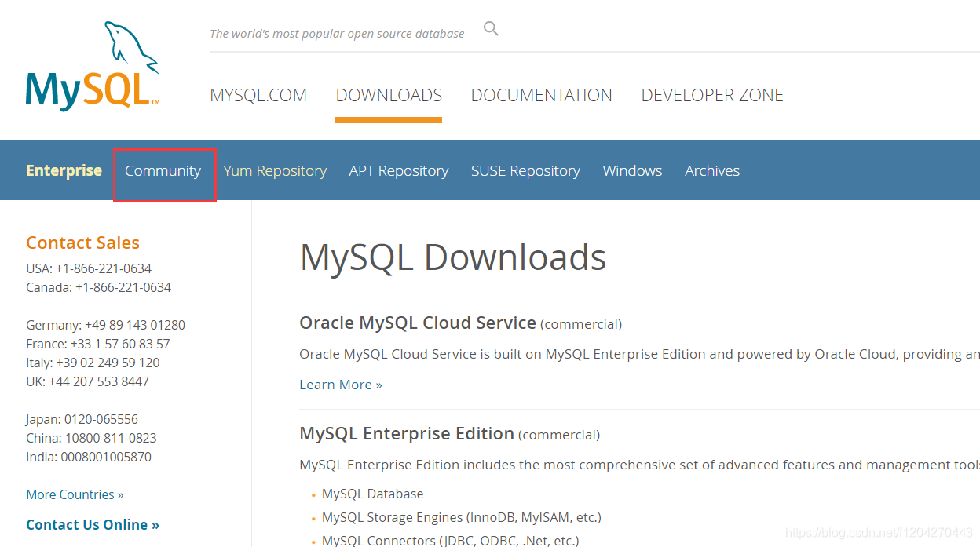980x547 pixels.
Task: Click the MySQL Storage Engines bullet item
Action: click(x=461, y=517)
